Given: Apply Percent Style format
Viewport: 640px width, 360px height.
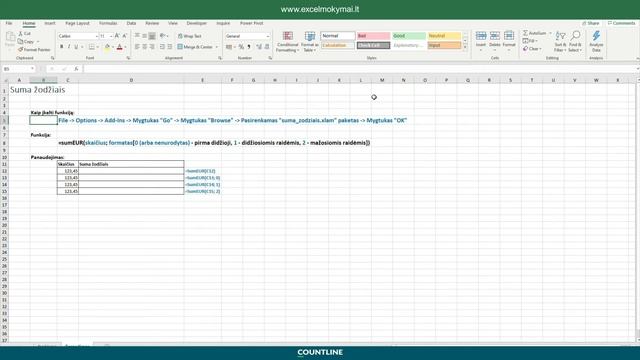Looking at the screenshot, I should [x=241, y=47].
